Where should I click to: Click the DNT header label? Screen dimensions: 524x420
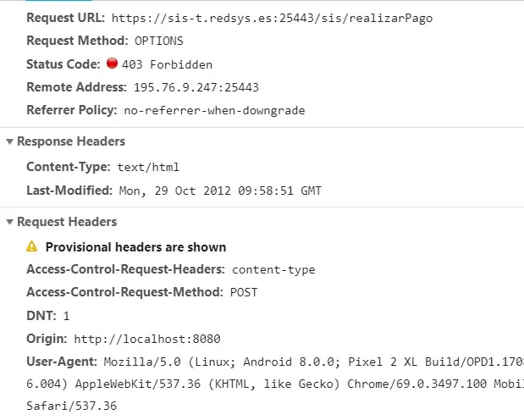point(41,316)
